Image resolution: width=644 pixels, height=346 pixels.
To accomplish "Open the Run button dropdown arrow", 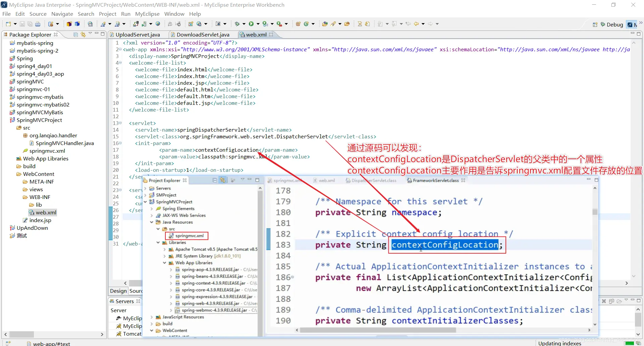I will [x=258, y=24].
